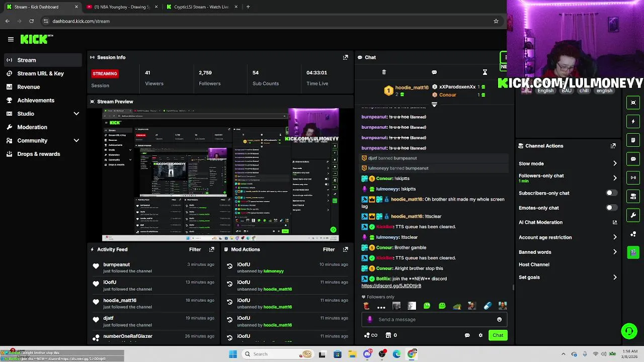Open the hamburger menu beside Kick logo

click(11, 39)
